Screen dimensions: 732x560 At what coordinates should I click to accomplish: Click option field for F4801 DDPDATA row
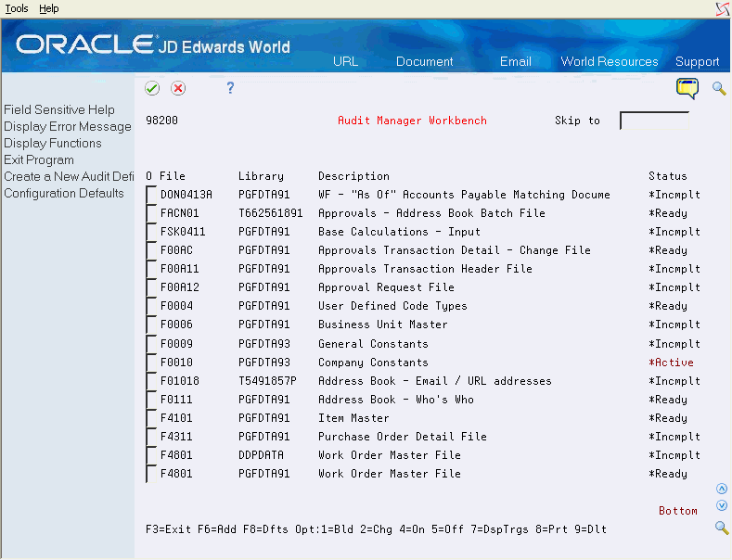click(151, 455)
